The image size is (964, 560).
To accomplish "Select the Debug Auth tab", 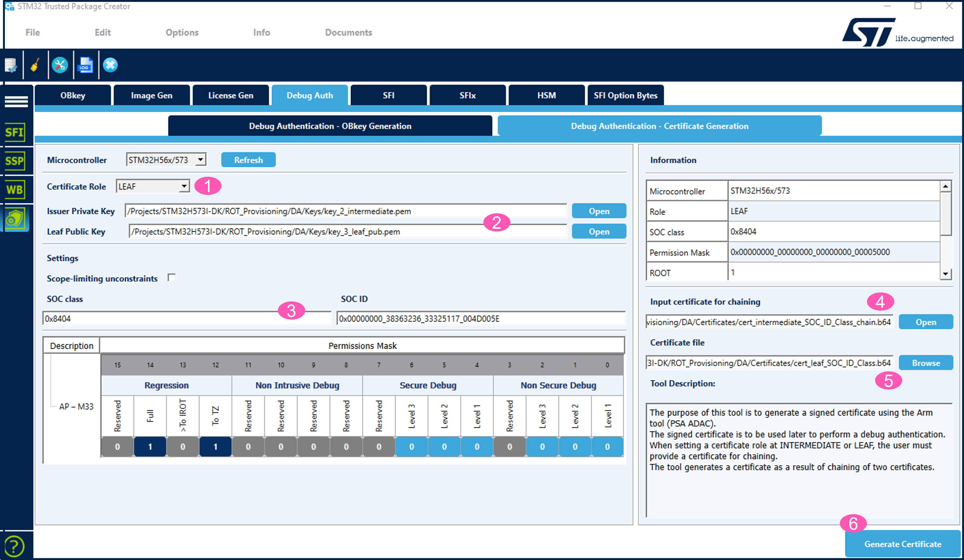I will tap(310, 95).
